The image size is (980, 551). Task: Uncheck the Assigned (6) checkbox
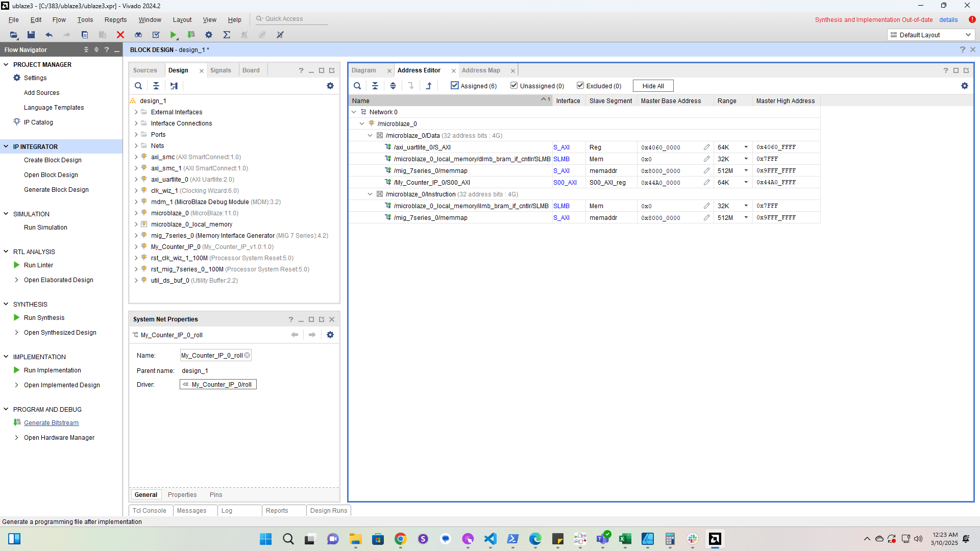click(x=455, y=86)
